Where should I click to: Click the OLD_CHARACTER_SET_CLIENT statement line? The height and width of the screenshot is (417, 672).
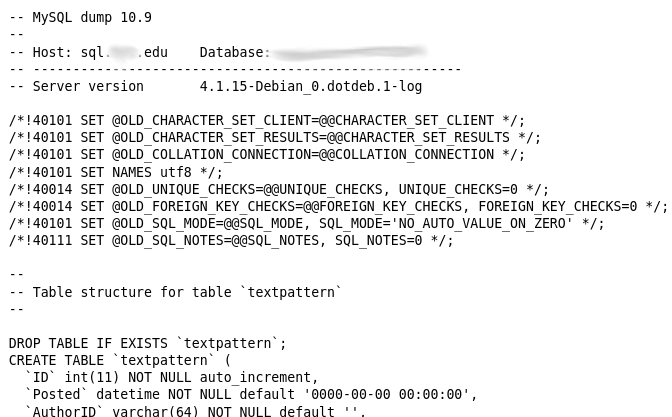pos(267,120)
